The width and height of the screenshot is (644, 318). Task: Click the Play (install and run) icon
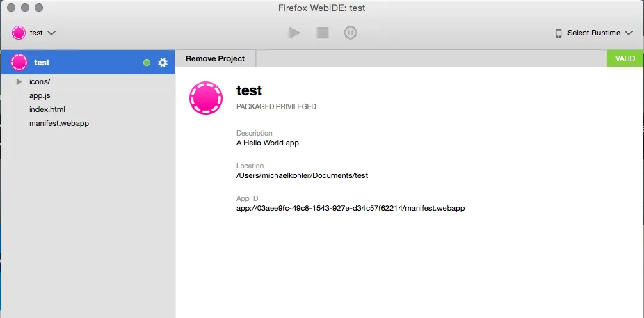(x=294, y=33)
